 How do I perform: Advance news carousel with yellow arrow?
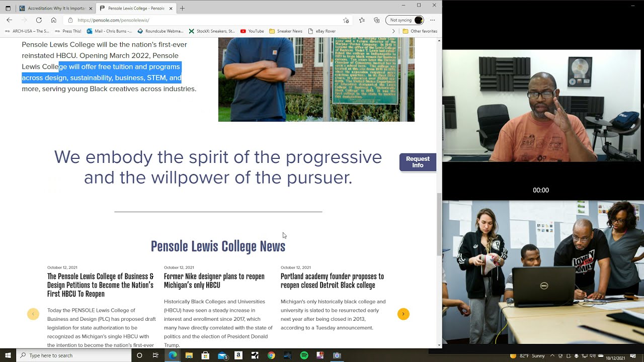click(x=403, y=314)
